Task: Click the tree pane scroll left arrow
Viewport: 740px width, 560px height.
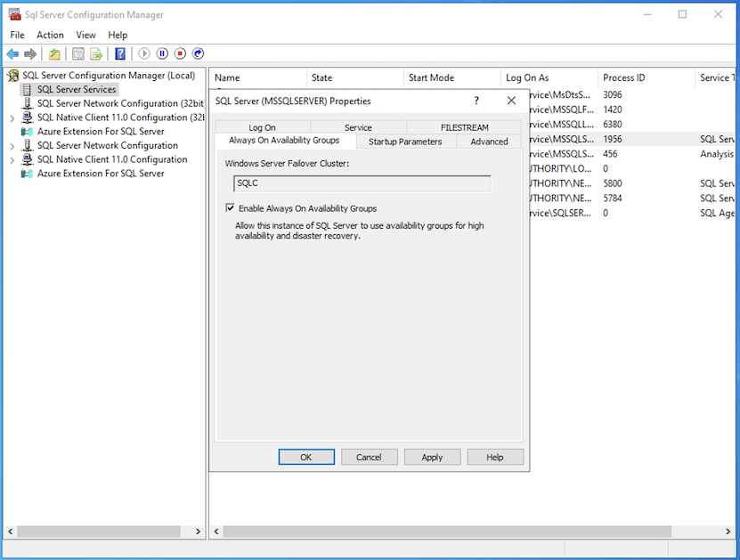Action: pos(10,532)
